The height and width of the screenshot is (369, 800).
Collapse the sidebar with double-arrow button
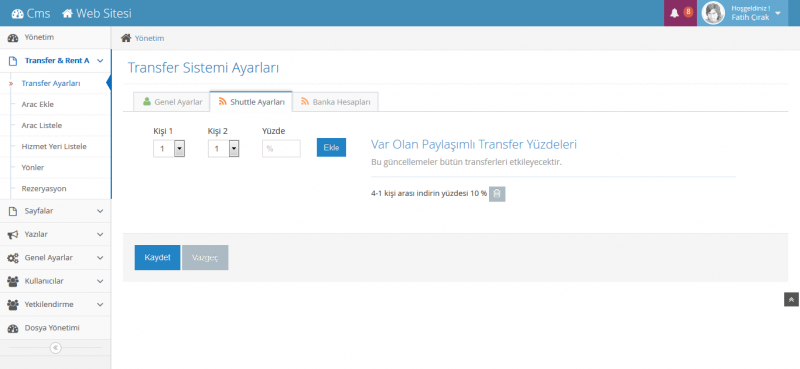click(x=56, y=348)
